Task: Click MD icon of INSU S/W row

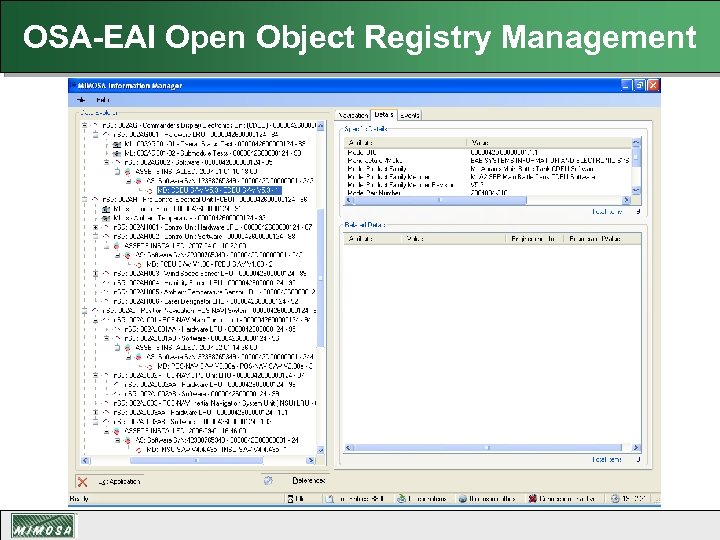Action: [138, 450]
